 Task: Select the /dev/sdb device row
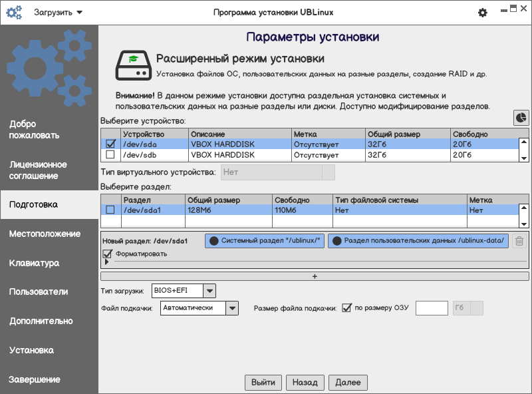[309, 155]
